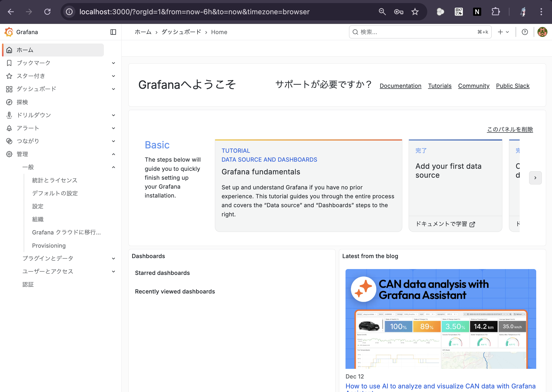Expand the ブックマーク section chevron
Image resolution: width=552 pixels, height=392 pixels.
[x=114, y=63]
